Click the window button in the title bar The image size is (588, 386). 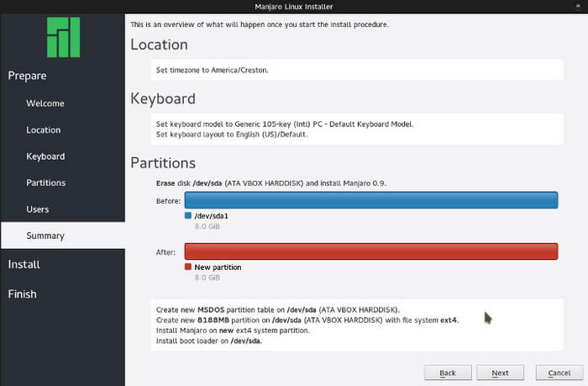[x=580, y=7]
